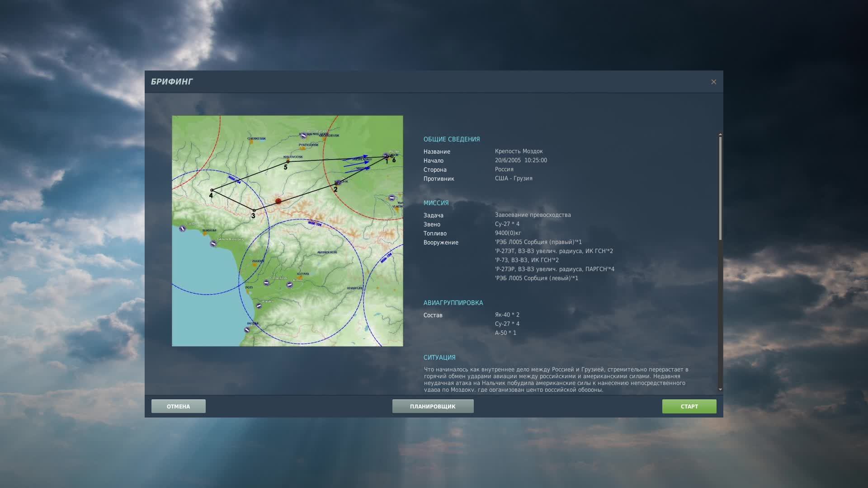
Task: Select waypoint 3 on the route
Action: coord(254,211)
